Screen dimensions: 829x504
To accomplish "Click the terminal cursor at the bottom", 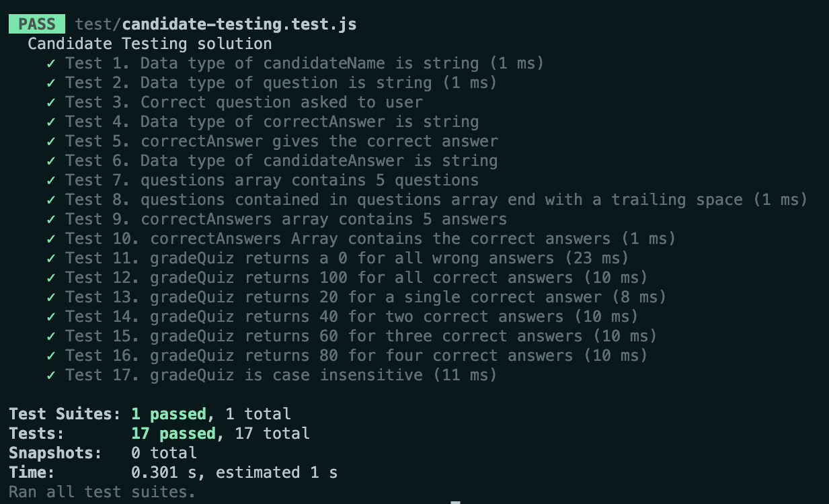I will tap(455, 501).
